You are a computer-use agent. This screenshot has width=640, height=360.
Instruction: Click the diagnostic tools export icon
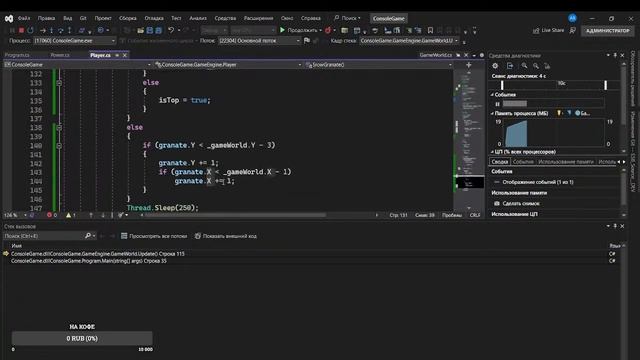(x=510, y=66)
